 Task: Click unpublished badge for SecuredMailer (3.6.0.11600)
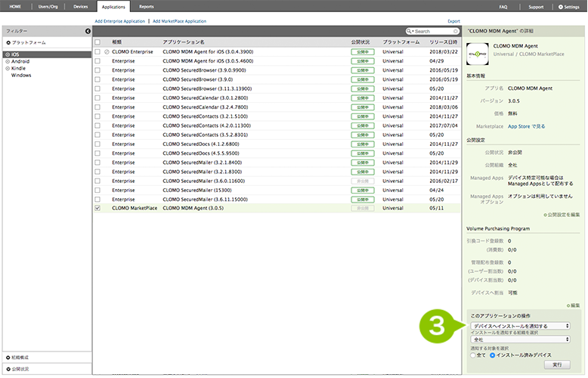pyautogui.click(x=362, y=181)
